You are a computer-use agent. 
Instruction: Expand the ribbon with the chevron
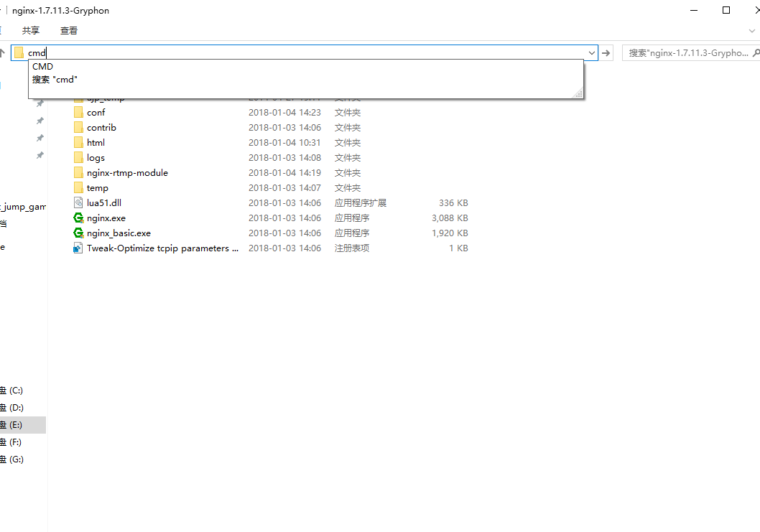pyautogui.click(x=752, y=31)
